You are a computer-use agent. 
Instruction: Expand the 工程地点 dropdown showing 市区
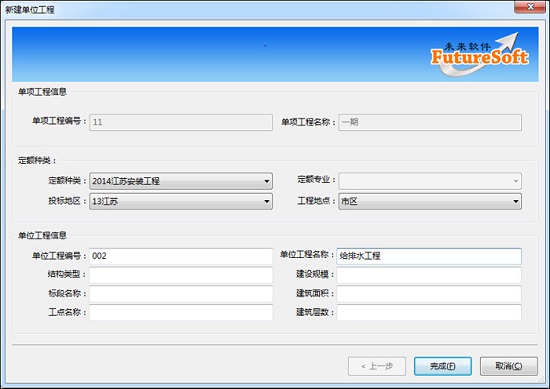pos(430,201)
